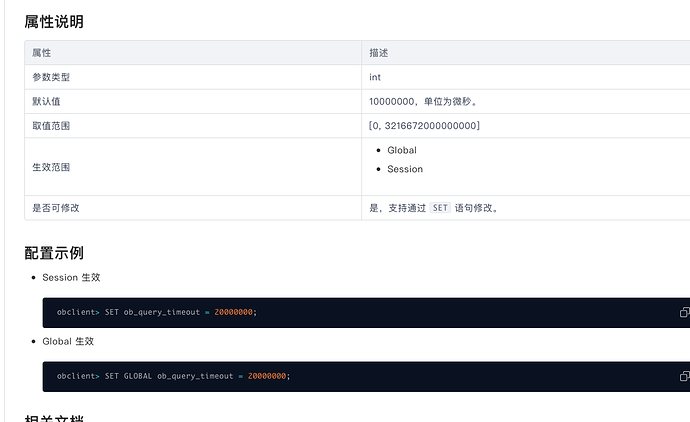690x422 pixels.
Task: Select the 属性 column header
Action: (x=42, y=53)
